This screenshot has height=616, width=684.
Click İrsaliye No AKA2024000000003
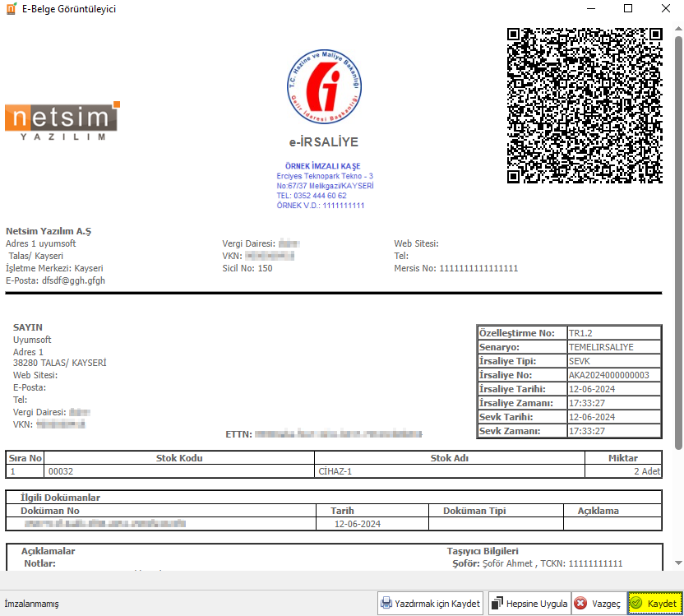click(x=614, y=375)
